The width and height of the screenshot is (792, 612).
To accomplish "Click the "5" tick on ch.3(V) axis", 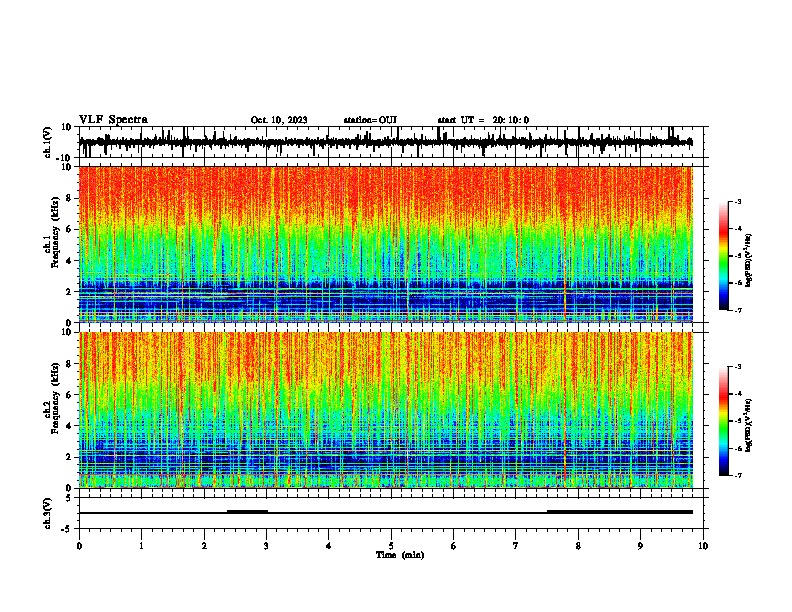I will pyautogui.click(x=69, y=498).
